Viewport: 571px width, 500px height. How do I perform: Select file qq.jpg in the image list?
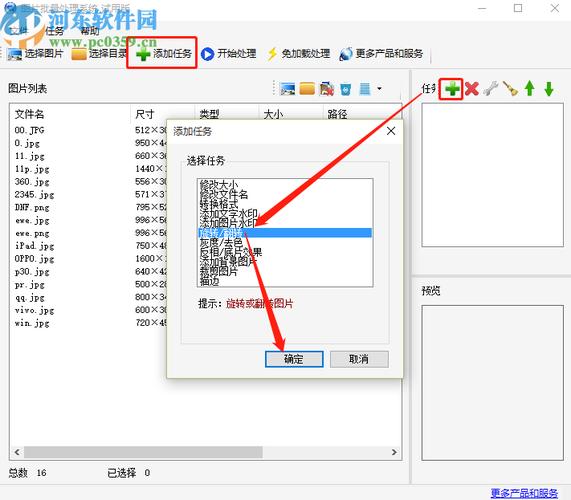[29, 298]
